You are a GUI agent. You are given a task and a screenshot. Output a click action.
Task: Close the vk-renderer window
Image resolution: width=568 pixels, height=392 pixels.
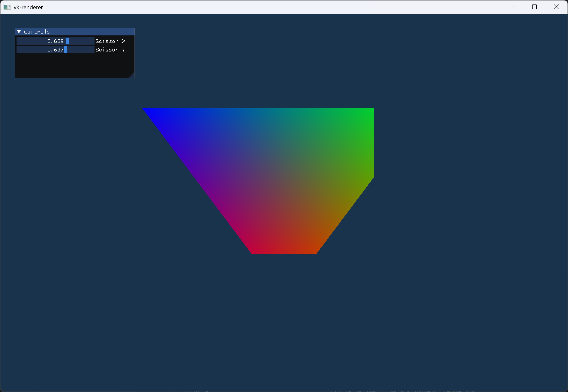tap(556, 7)
